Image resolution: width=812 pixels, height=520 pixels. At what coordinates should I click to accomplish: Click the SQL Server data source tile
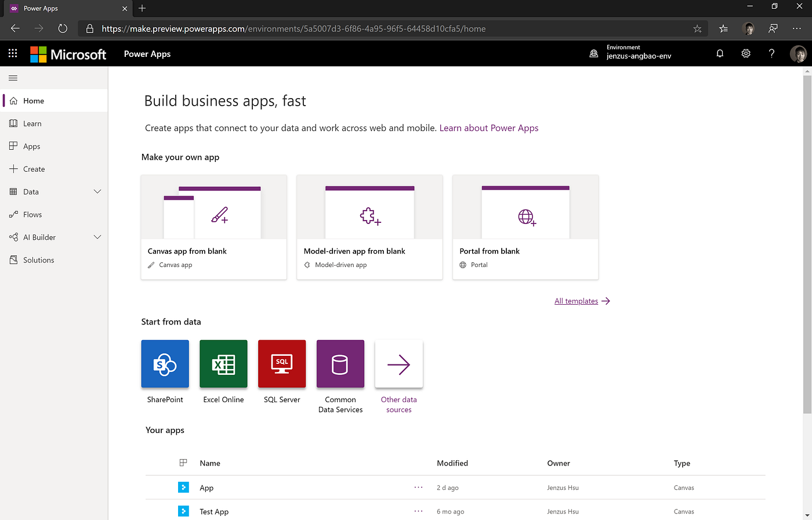(282, 364)
